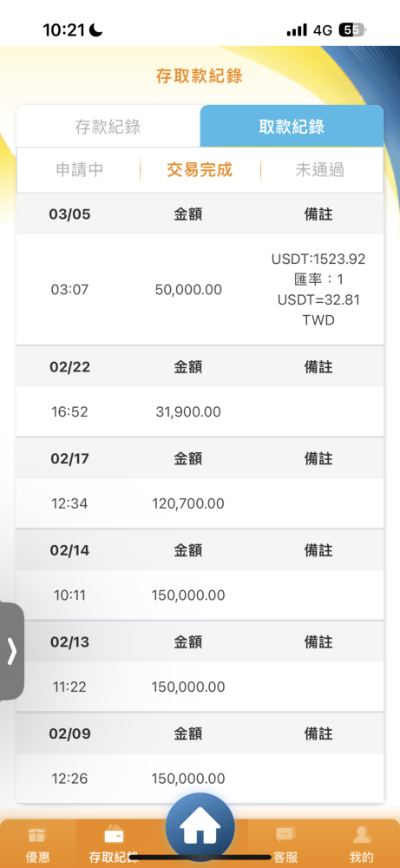This screenshot has height=868, width=400.
Task: Select the 02/22 31,900.00 record row
Action: coord(200,411)
